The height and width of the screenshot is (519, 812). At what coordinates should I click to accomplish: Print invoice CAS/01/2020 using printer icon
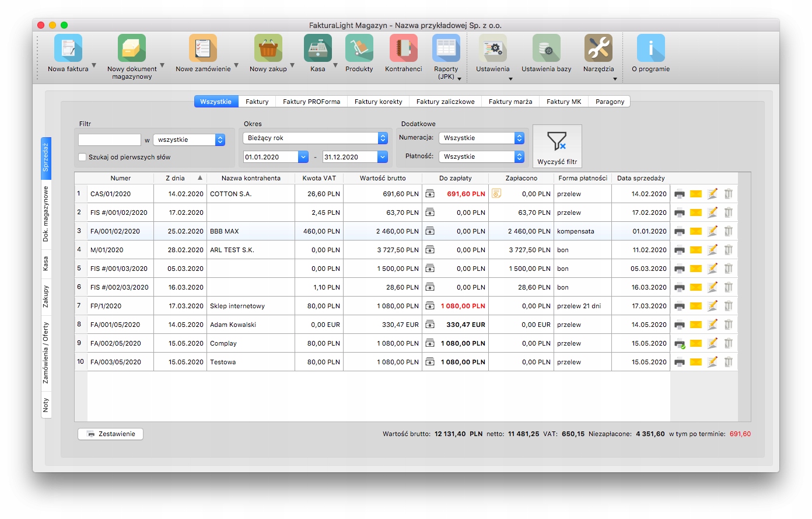click(679, 194)
